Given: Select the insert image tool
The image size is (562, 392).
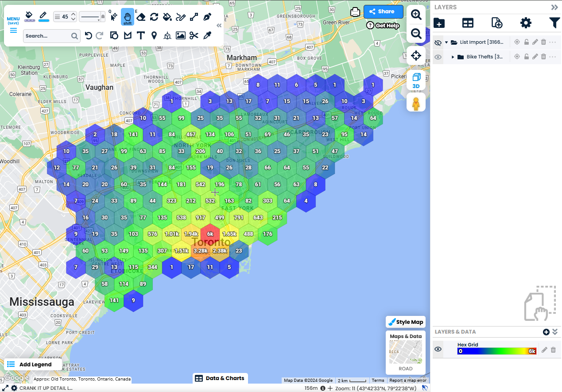Looking at the screenshot, I should [181, 35].
